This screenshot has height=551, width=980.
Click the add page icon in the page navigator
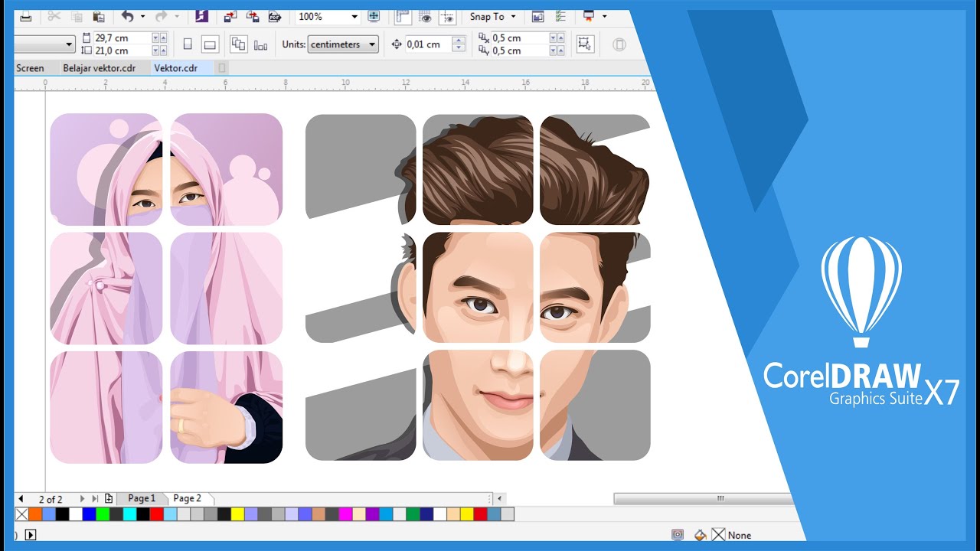[109, 498]
